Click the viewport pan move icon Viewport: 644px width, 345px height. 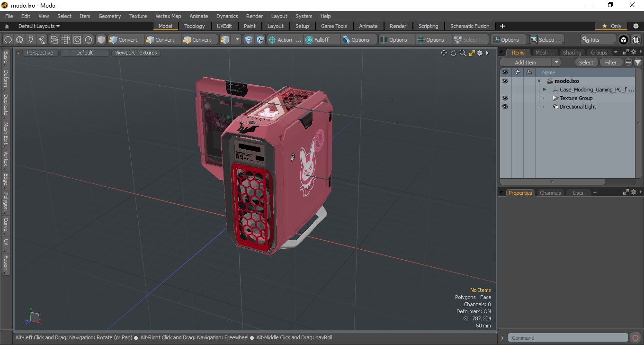444,53
